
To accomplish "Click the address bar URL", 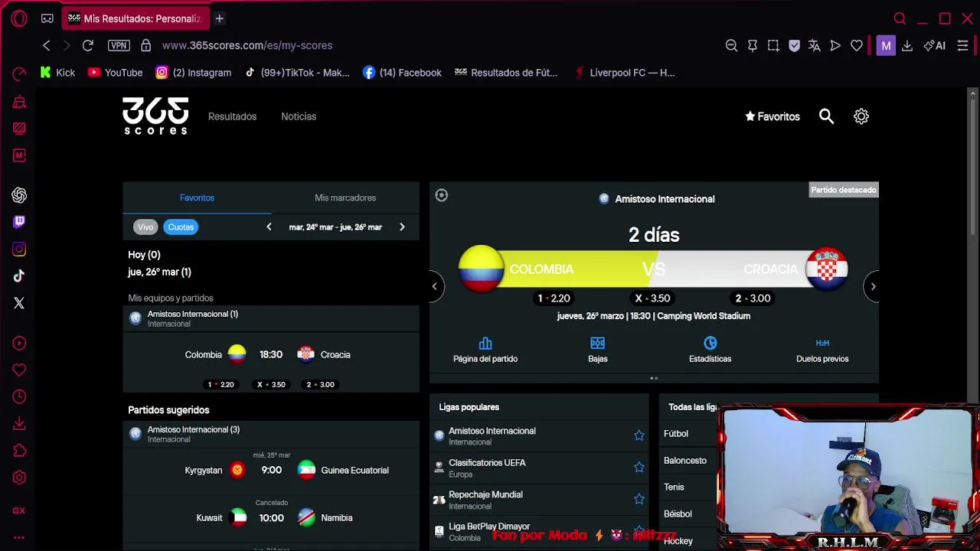I will (247, 45).
